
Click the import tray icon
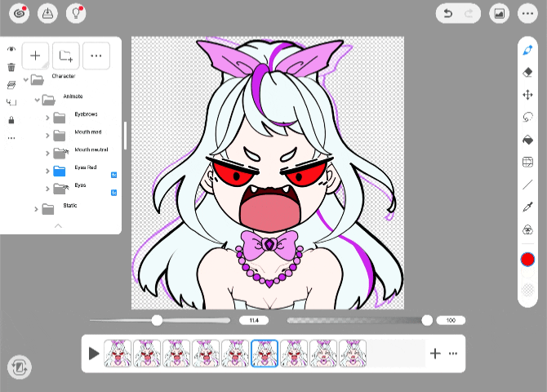[47, 14]
